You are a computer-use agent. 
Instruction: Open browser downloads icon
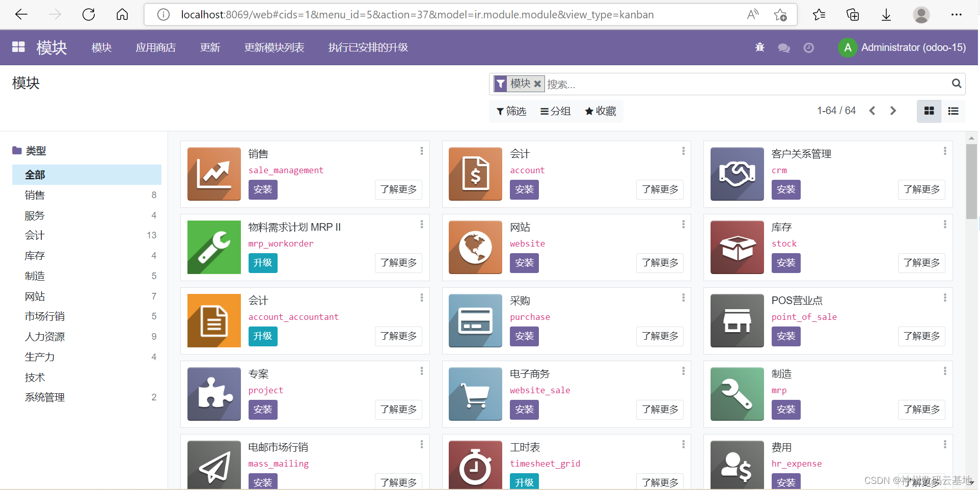coord(886,14)
